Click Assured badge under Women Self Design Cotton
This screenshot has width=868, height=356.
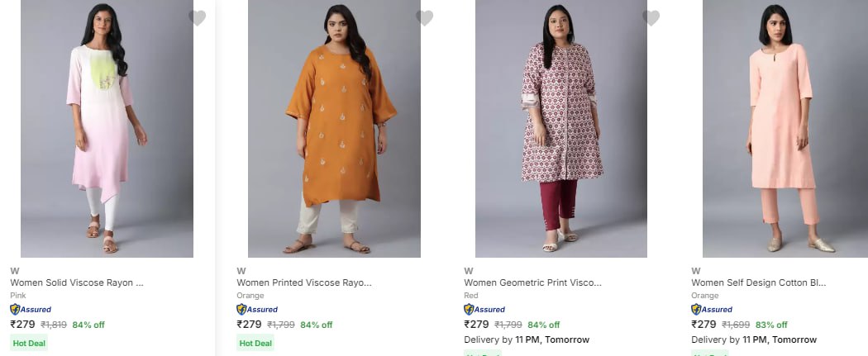pos(713,310)
